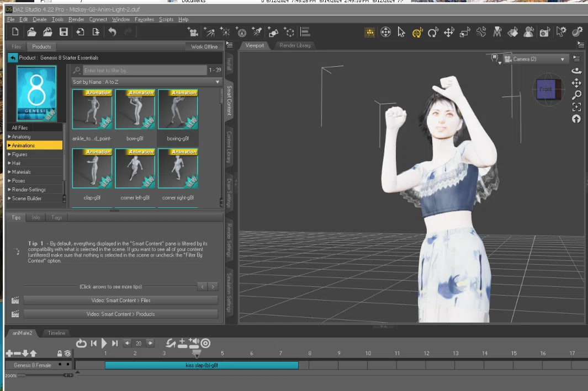588x391 pixels.
Task: Switch to the Files tab
Action: [16, 46]
